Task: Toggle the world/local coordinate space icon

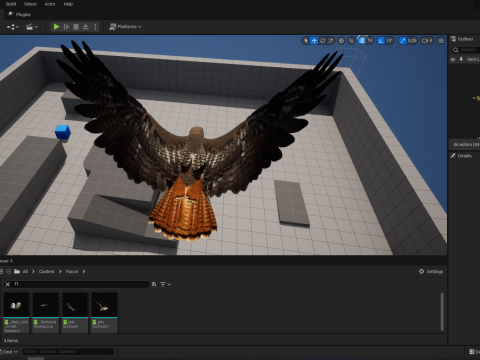Action: point(341,41)
